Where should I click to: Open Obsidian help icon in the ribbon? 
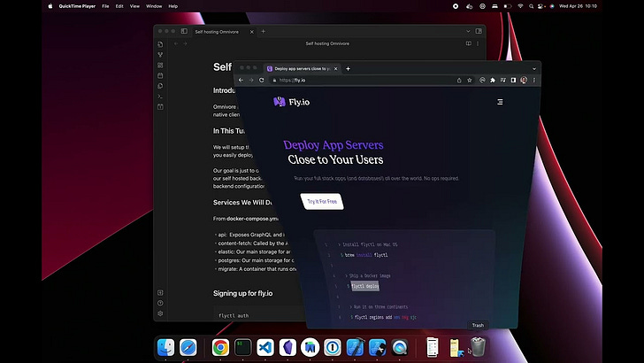click(x=160, y=303)
